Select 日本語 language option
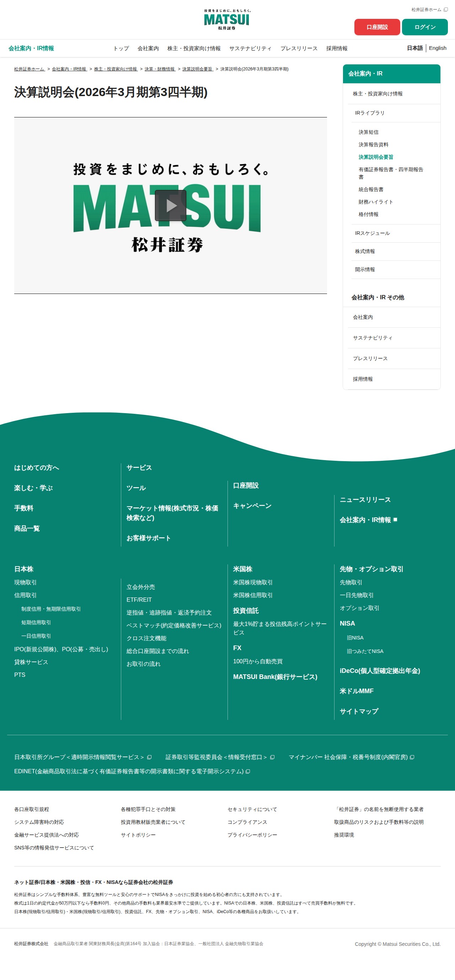Image resolution: width=455 pixels, height=980 pixels. pos(415,48)
